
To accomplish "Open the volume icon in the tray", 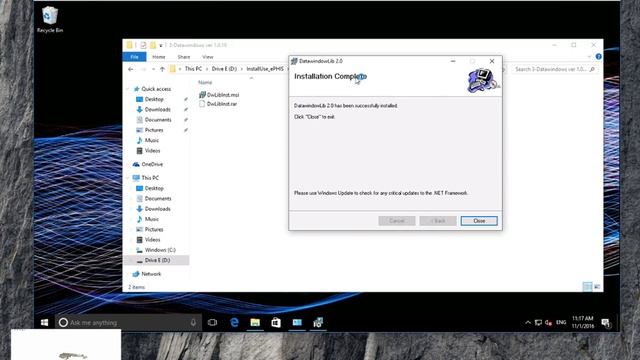I will click(548, 322).
